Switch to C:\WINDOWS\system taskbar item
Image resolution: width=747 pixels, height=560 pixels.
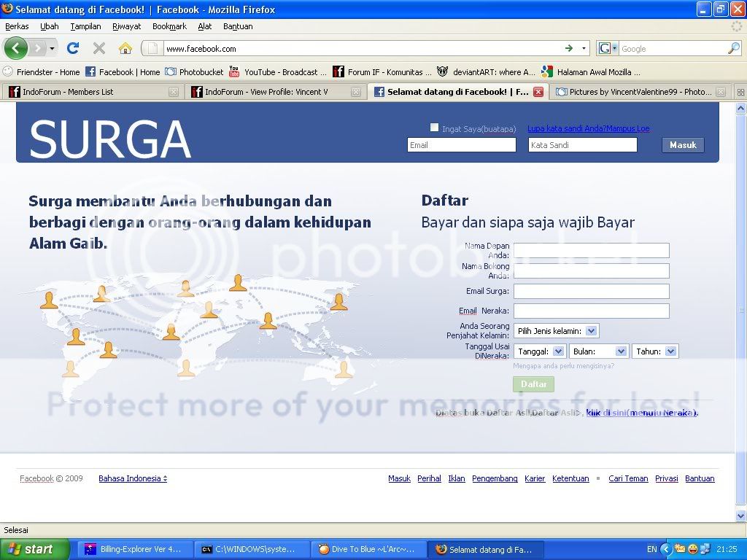click(x=251, y=549)
